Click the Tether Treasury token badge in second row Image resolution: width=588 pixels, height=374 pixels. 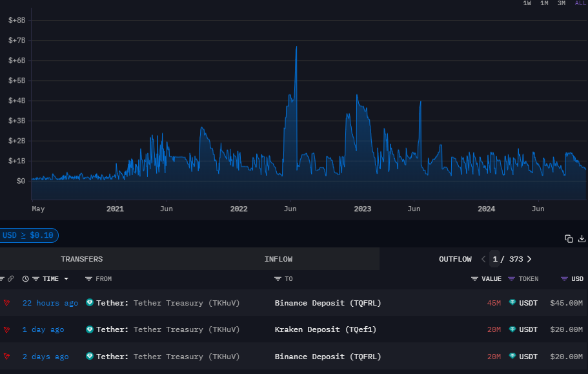pyautogui.click(x=88, y=329)
